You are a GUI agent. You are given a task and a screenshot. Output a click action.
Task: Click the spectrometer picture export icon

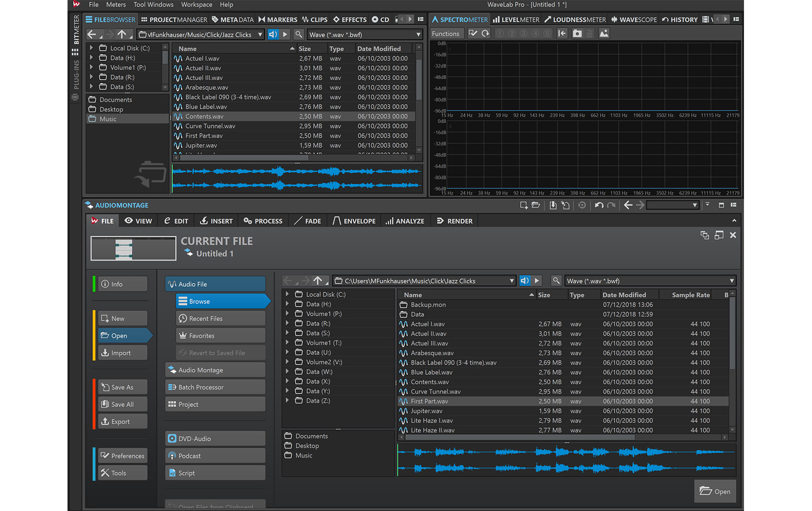[604, 33]
